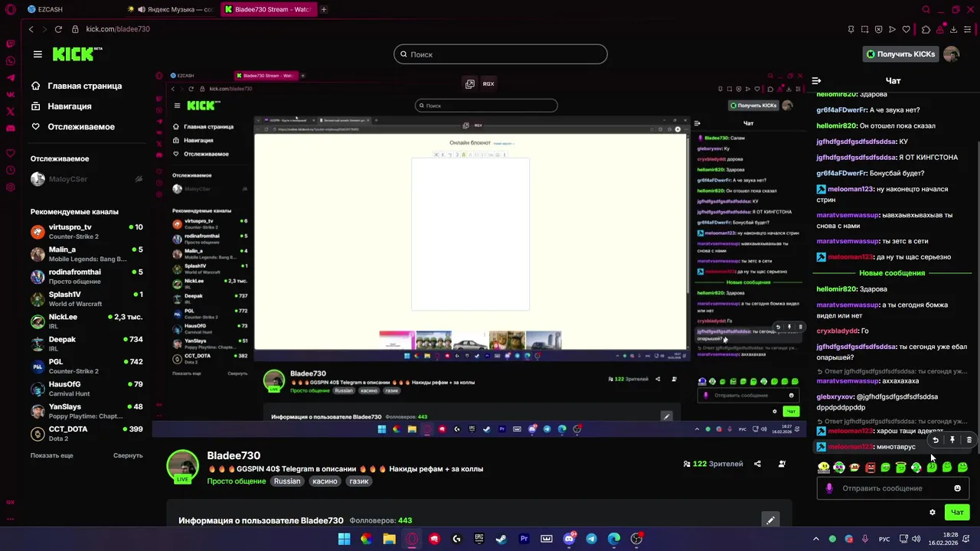
Task: Delete the hovered chat message
Action: tap(969, 440)
